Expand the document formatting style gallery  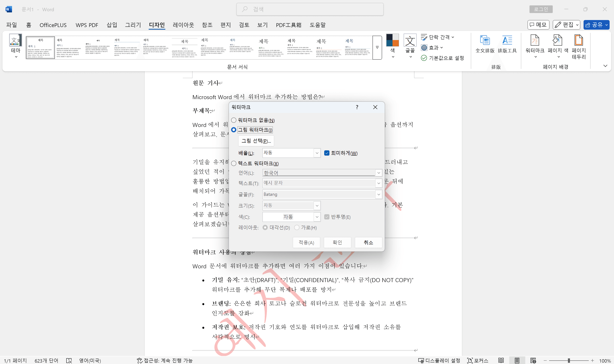pos(377,48)
